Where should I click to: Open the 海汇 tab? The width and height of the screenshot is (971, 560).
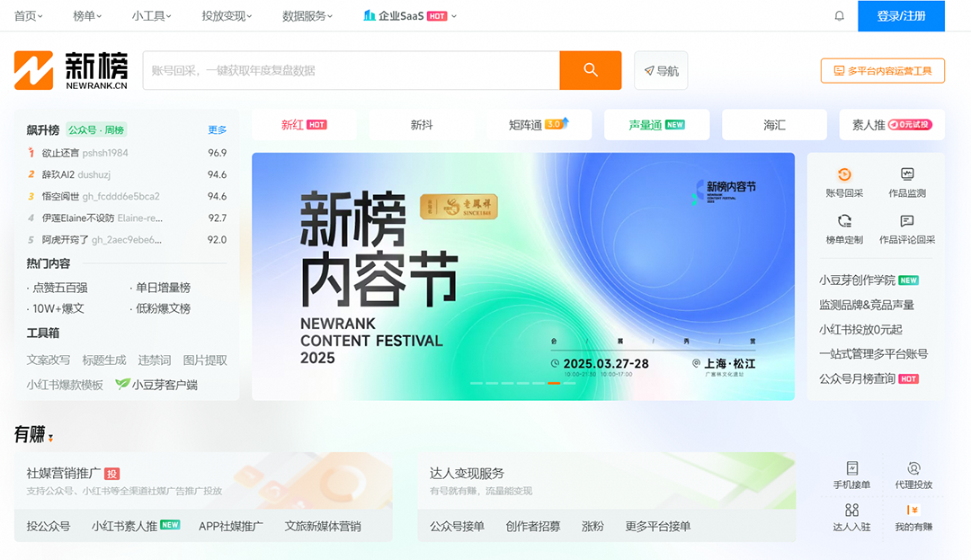[x=774, y=124]
